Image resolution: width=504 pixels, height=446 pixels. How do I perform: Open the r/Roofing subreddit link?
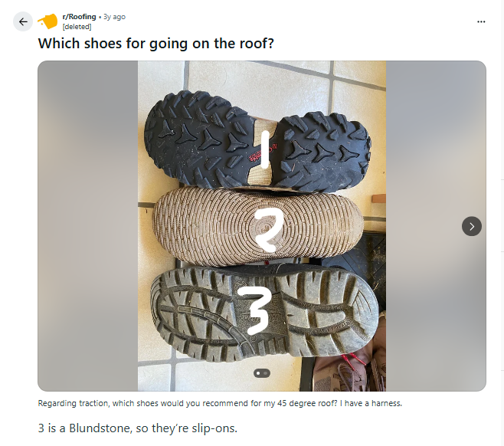[x=79, y=17]
